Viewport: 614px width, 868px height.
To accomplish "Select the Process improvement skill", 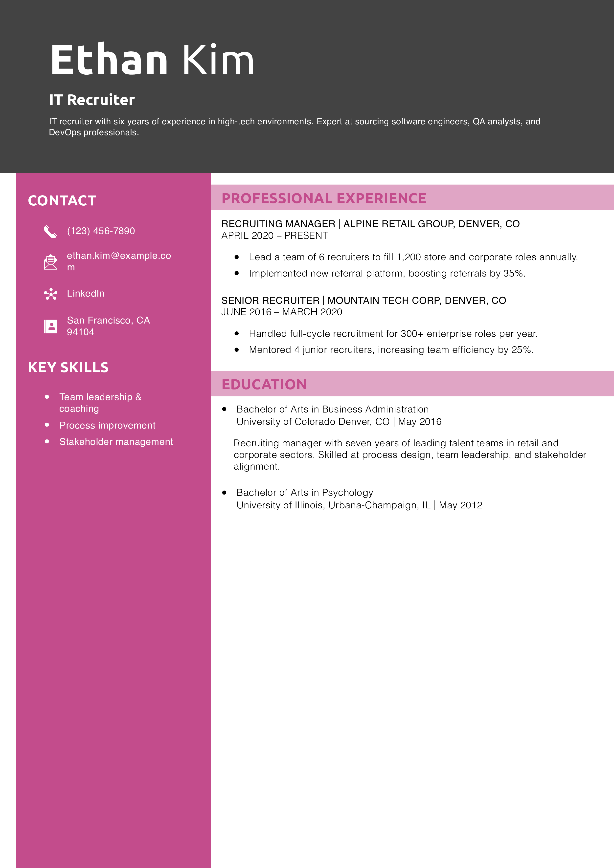I will click(x=107, y=425).
